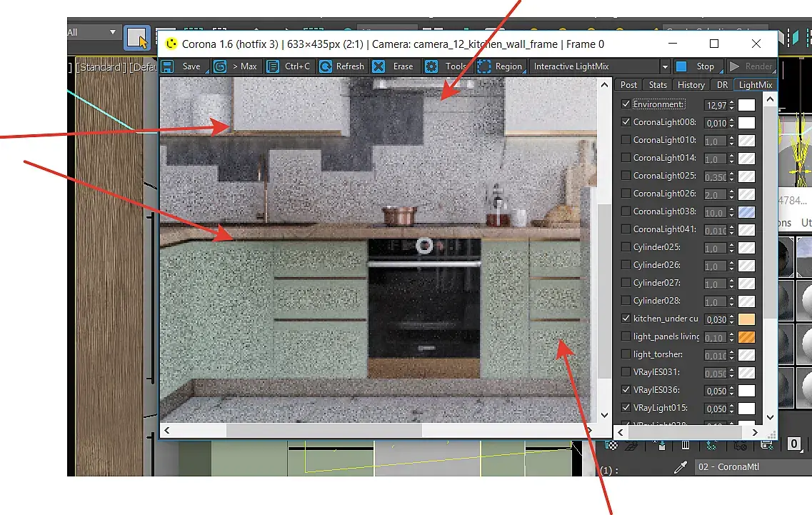The height and width of the screenshot is (515, 812).
Task: Click the Region button label
Action: click(508, 66)
